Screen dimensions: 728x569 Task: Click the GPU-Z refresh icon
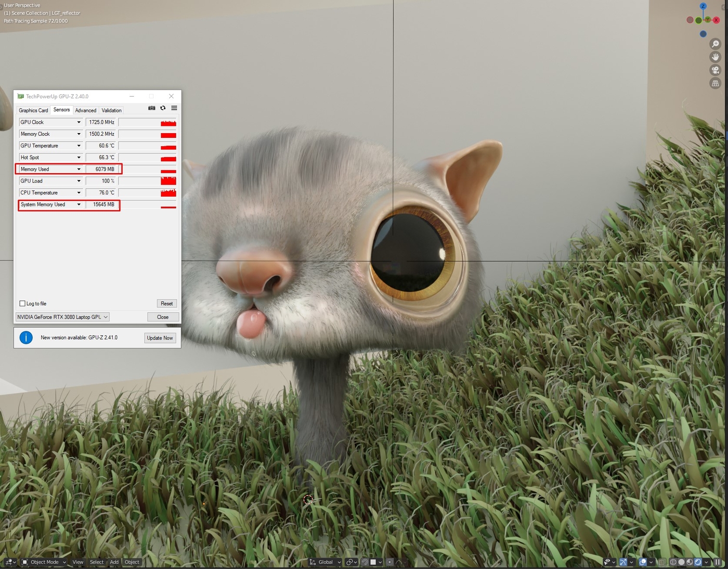[163, 108]
